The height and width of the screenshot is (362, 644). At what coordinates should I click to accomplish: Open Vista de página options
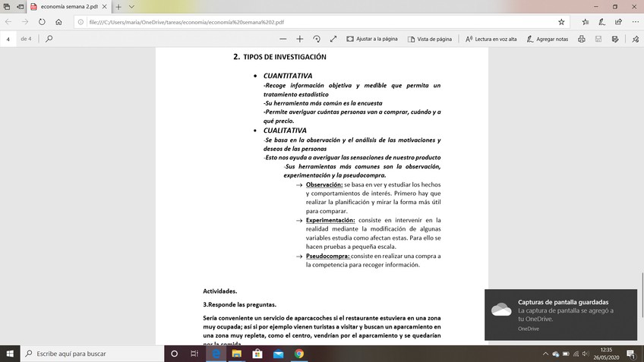tap(430, 39)
